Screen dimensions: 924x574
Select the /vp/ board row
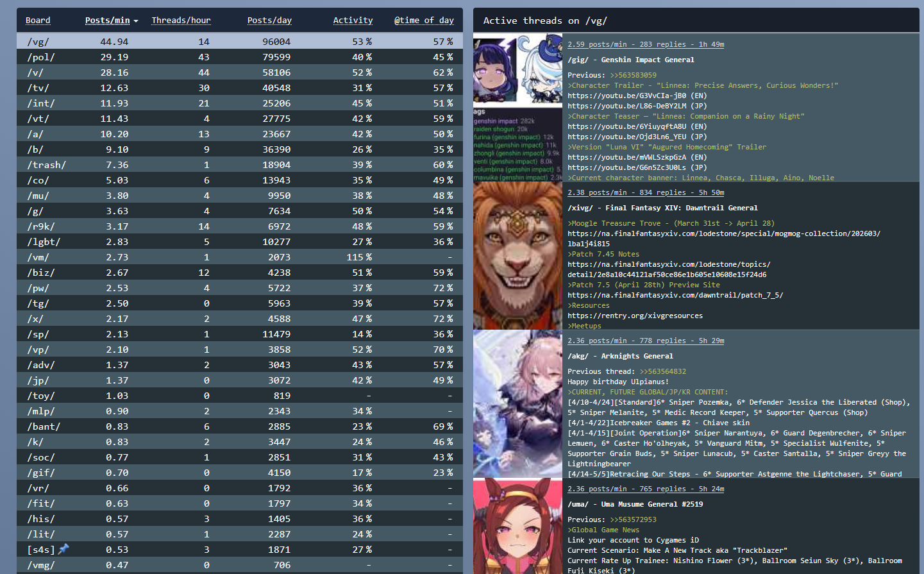click(x=240, y=349)
